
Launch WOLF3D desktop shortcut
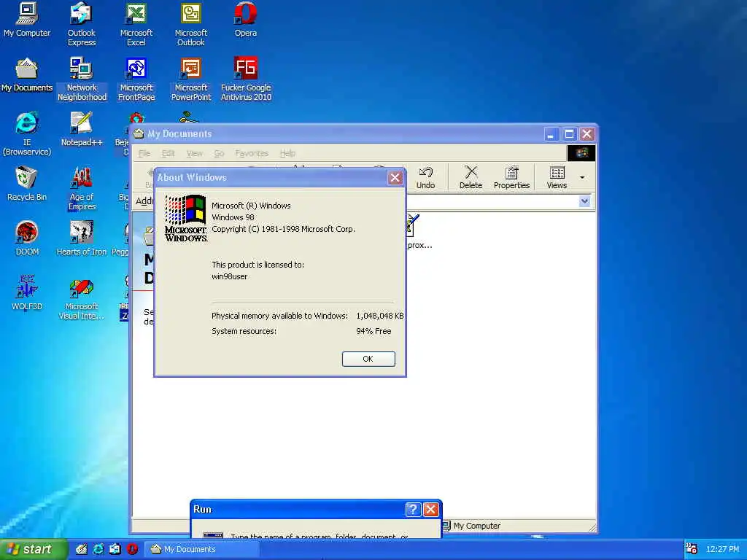tap(27, 293)
